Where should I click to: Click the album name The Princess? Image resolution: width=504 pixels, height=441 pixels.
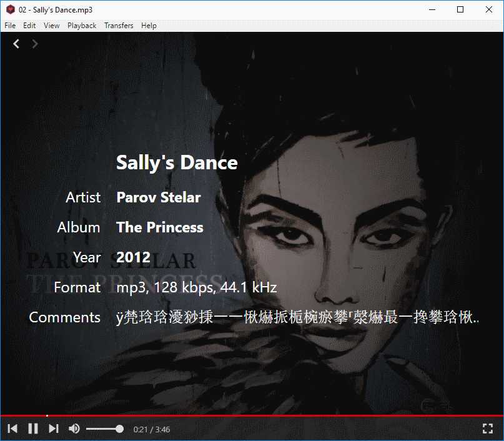pos(160,227)
